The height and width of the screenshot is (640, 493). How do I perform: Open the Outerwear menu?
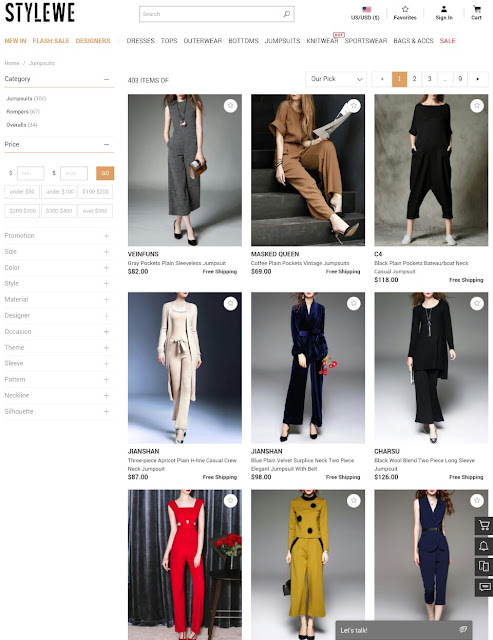tap(203, 41)
